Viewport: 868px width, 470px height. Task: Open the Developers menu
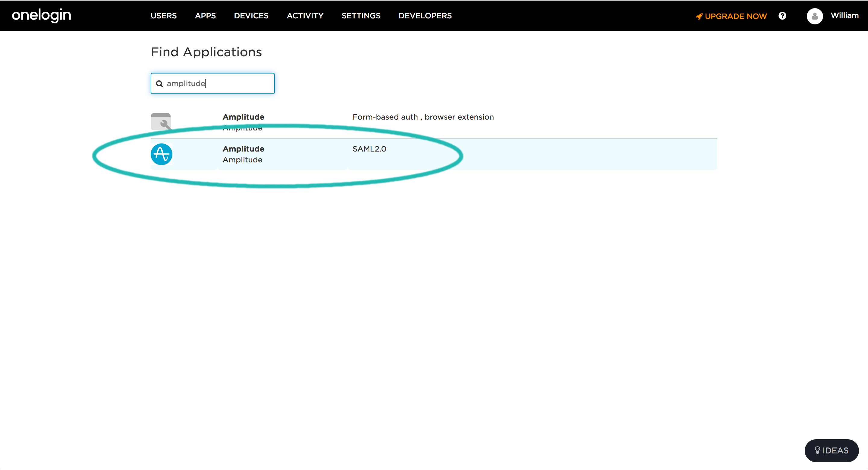pos(425,16)
